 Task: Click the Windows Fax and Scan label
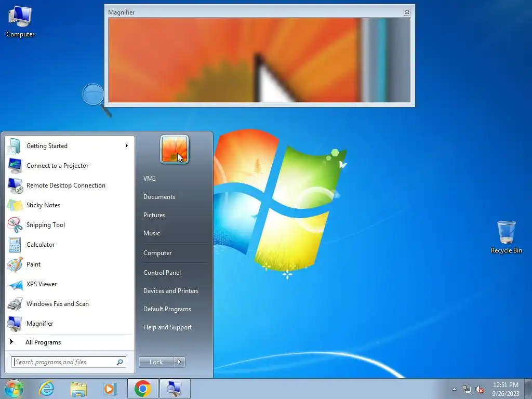coord(57,304)
